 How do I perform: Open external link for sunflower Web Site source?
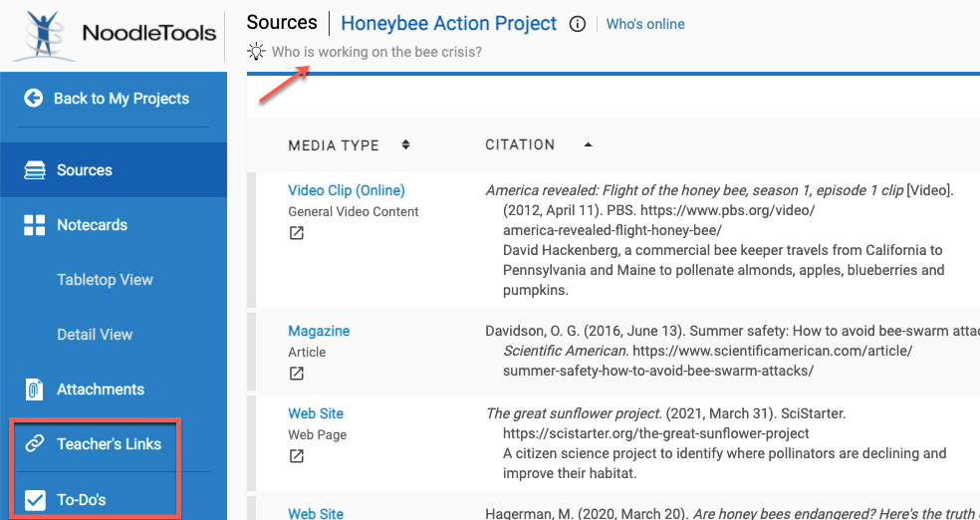[x=297, y=456]
